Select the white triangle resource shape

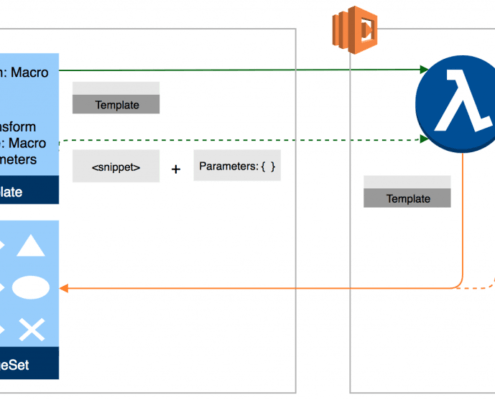pyautogui.click(x=31, y=246)
